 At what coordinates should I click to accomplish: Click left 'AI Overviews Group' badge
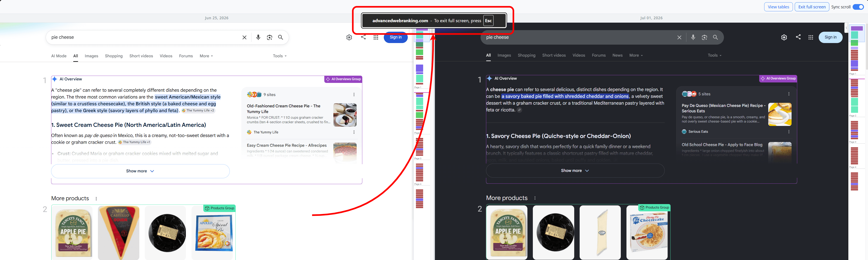click(x=343, y=79)
